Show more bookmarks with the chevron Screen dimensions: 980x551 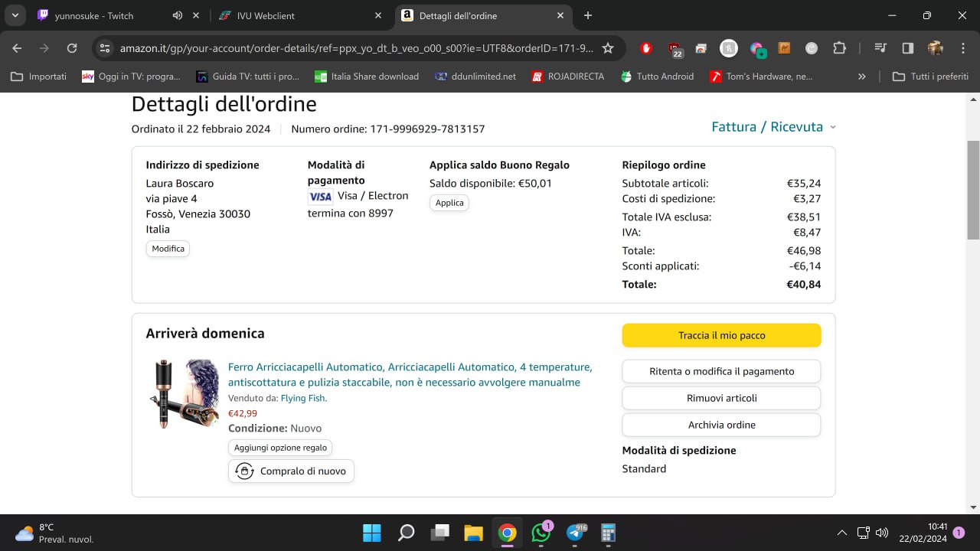[862, 77]
